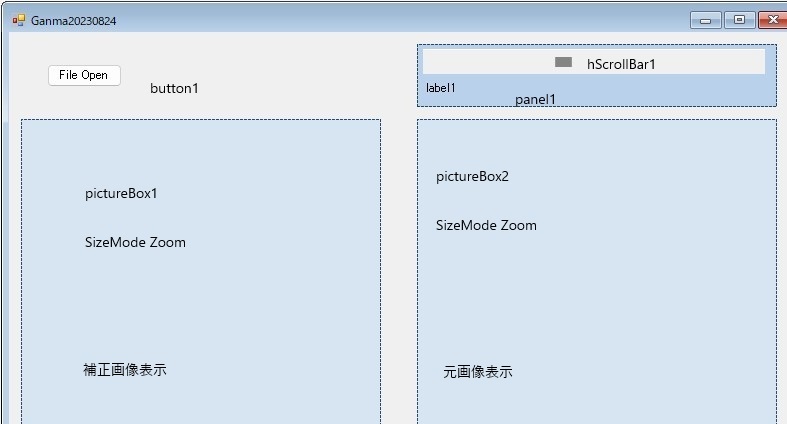
Task: Click the 補正画像表示 text
Action: [x=125, y=370]
